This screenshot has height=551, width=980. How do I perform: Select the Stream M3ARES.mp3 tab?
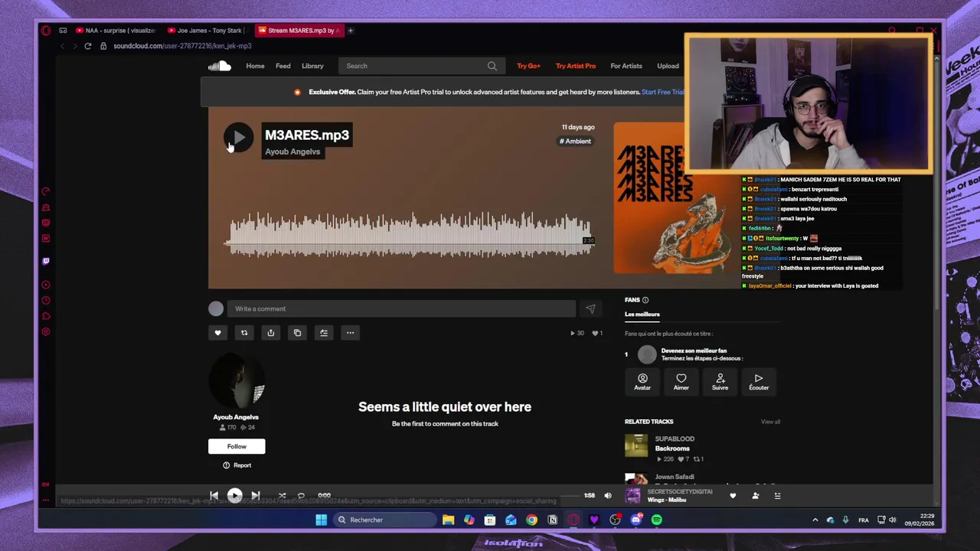point(299,31)
